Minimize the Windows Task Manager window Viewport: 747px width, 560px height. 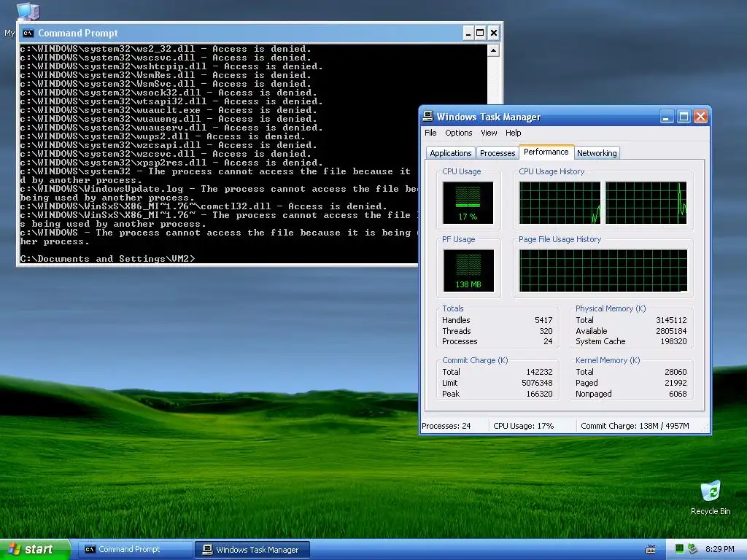point(666,117)
